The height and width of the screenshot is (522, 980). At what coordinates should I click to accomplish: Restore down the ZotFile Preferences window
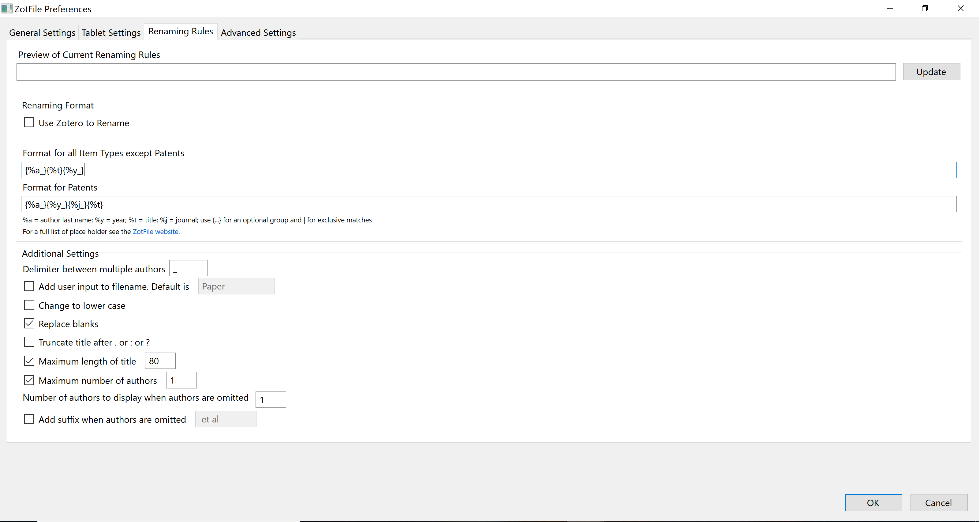pyautogui.click(x=925, y=8)
